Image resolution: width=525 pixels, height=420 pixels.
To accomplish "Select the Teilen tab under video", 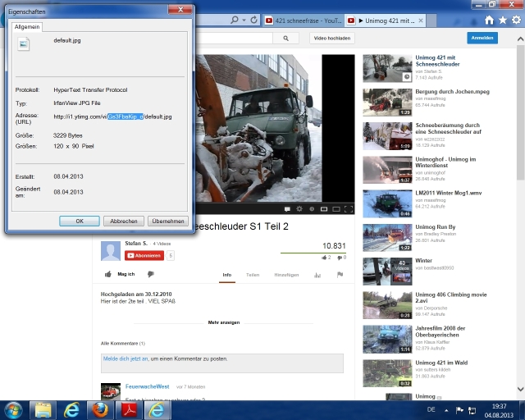I will [x=253, y=275].
